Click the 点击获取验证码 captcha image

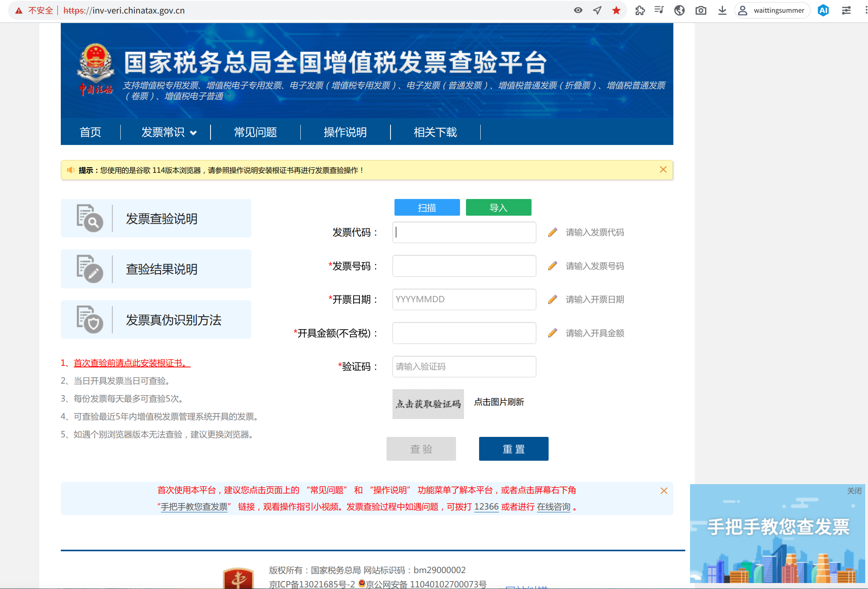click(x=428, y=404)
